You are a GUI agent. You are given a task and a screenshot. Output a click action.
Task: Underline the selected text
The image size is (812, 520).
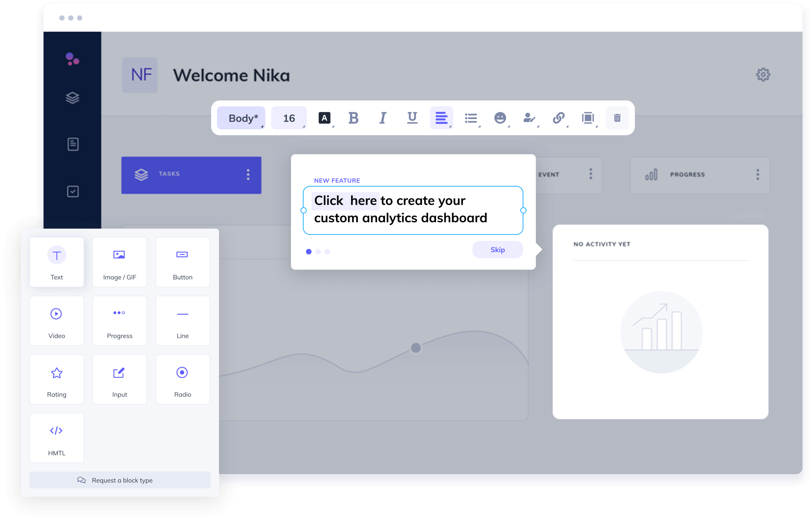pos(412,117)
